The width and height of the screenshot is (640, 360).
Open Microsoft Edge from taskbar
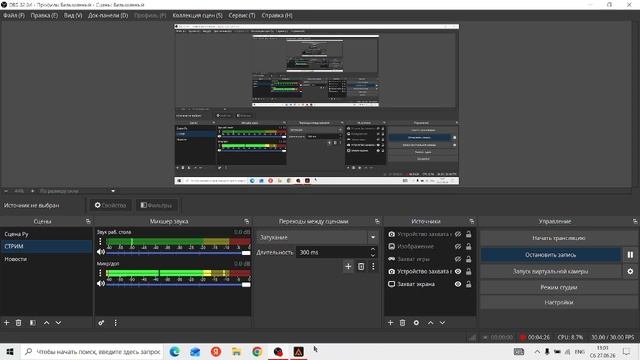coord(175,352)
